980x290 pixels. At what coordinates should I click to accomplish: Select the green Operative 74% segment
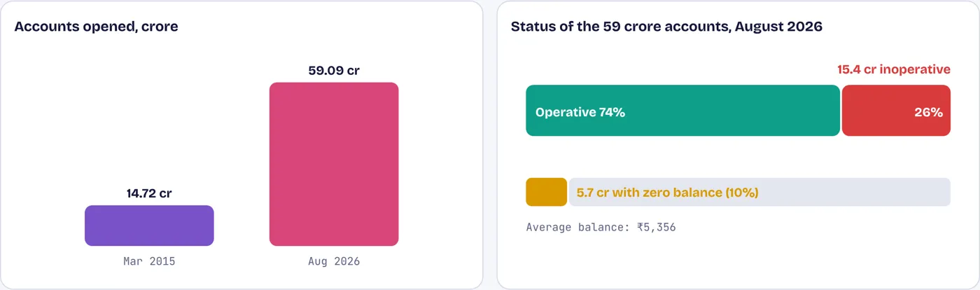point(682,111)
